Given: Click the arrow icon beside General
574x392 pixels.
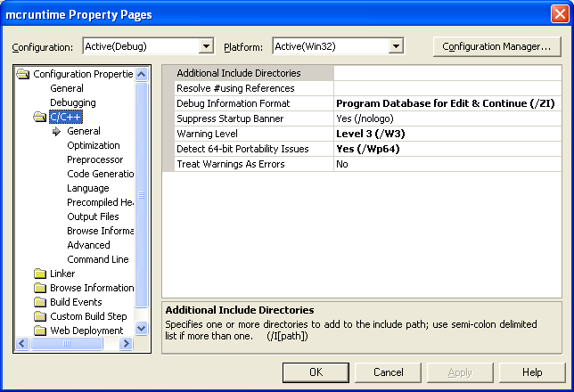Looking at the screenshot, I should coord(56,131).
